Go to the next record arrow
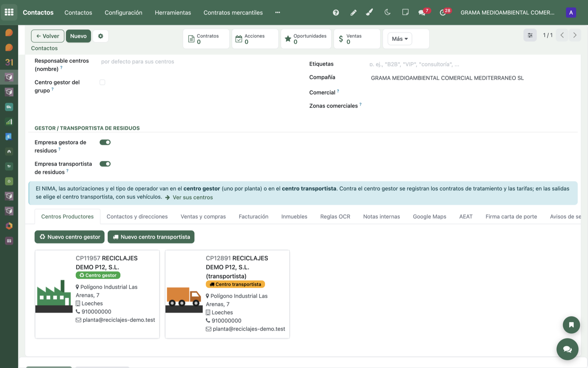This screenshot has height=368, width=588. coord(575,35)
